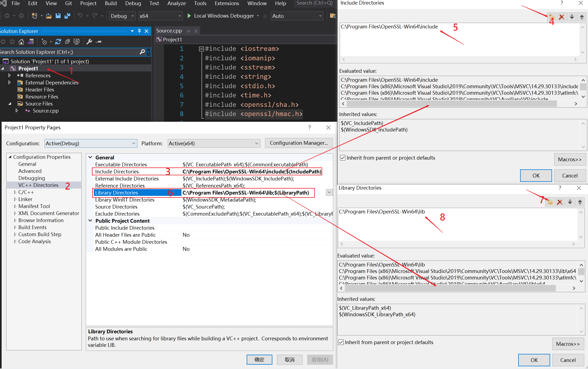Viewport: 588px width, 369px height.
Task: Click Evaluated value horizontal scrollbar in Include dialog
Action: pos(452,104)
